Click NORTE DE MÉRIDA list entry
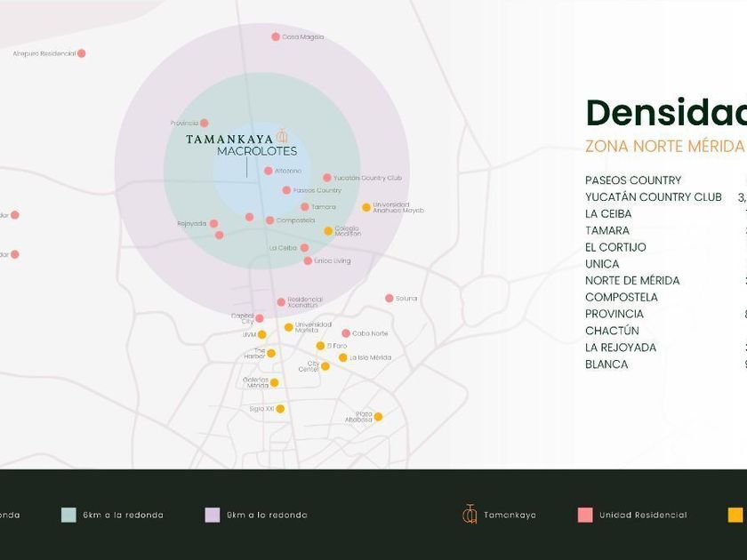 coord(632,281)
